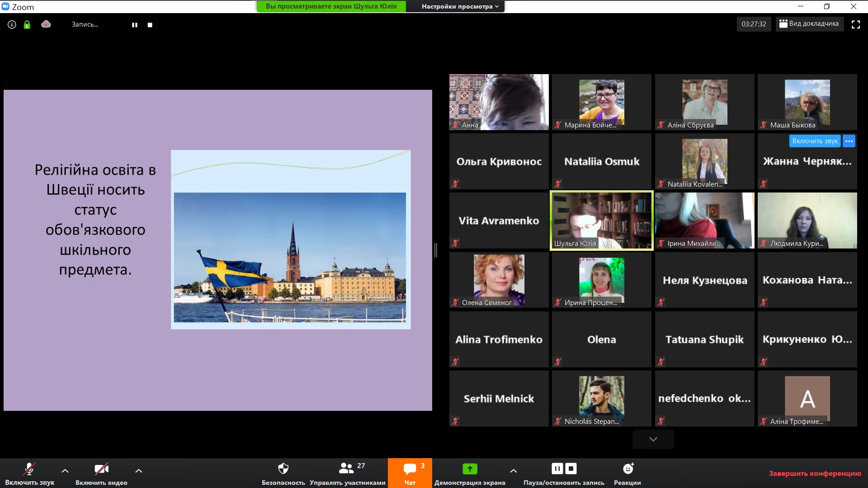The width and height of the screenshot is (868, 488).
Task: Stop recording using the top stop icon
Action: pos(150,25)
